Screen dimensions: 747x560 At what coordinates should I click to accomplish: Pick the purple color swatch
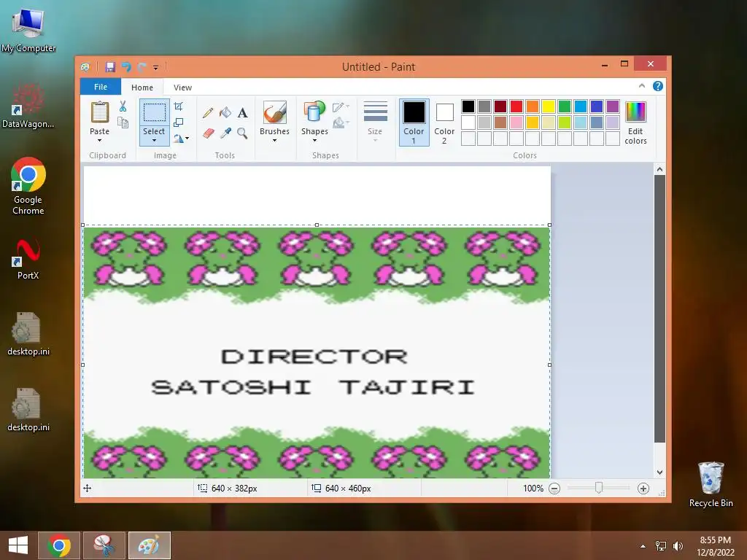[x=613, y=106]
